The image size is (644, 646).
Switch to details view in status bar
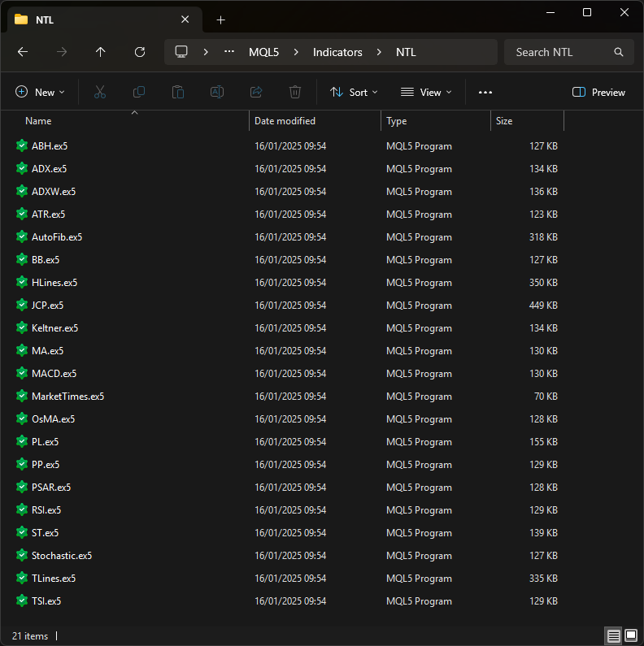pos(613,635)
